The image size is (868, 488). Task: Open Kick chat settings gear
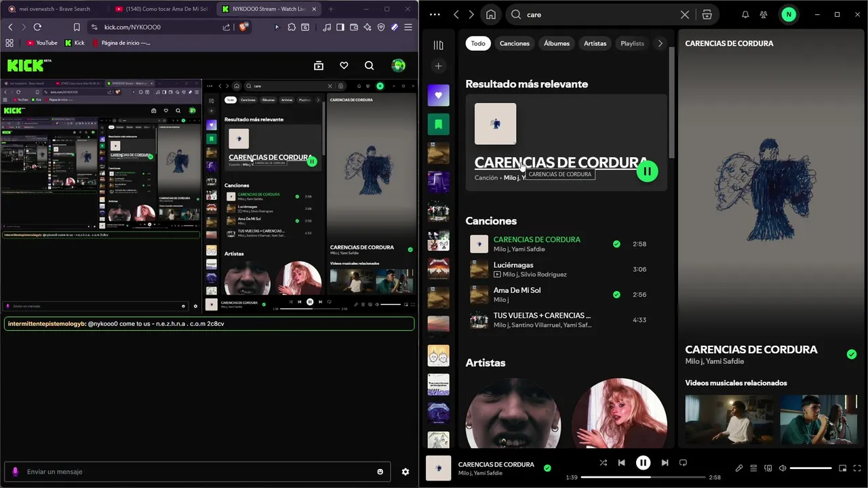click(406, 472)
